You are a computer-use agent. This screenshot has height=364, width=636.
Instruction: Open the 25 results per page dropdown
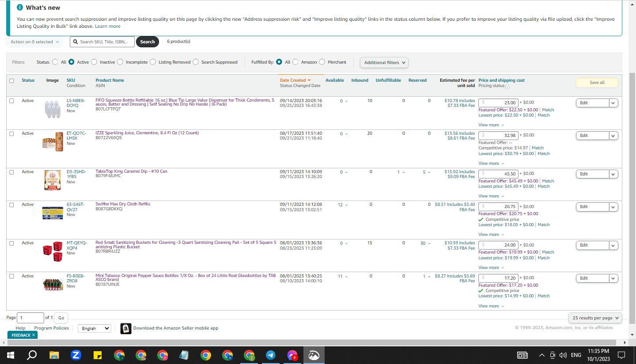coord(595,318)
